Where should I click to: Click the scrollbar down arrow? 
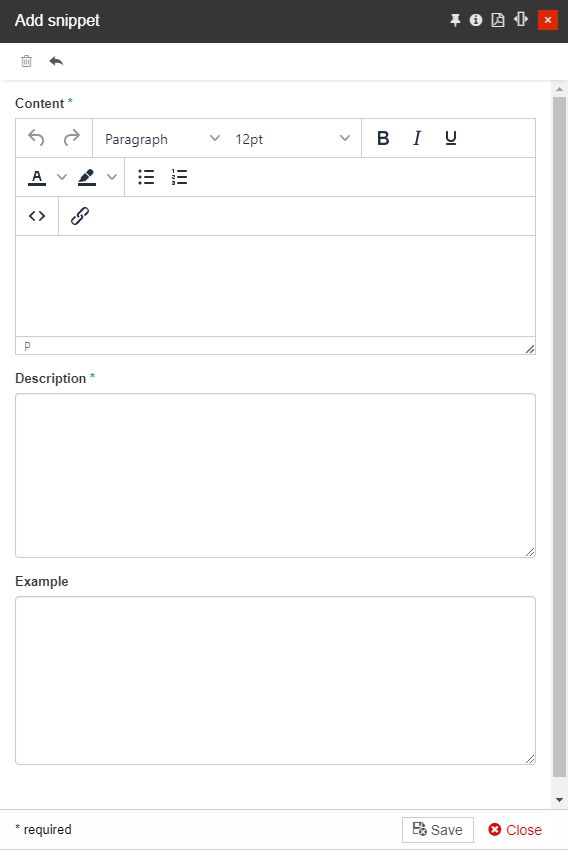(x=559, y=800)
